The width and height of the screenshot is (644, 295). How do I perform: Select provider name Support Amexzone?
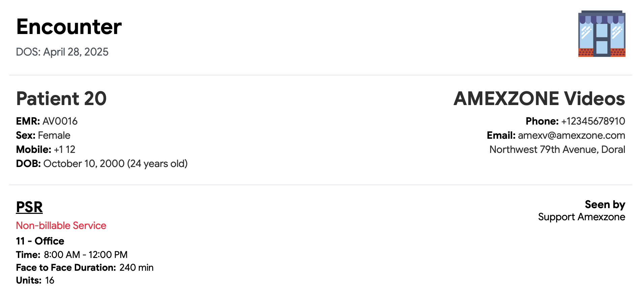[x=581, y=217]
